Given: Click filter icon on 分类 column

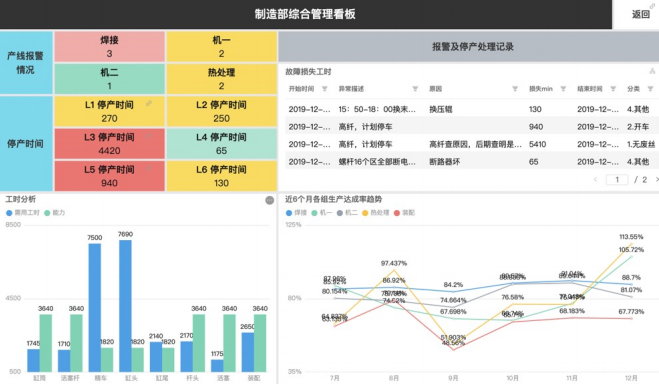Looking at the screenshot, I should tap(650, 89).
